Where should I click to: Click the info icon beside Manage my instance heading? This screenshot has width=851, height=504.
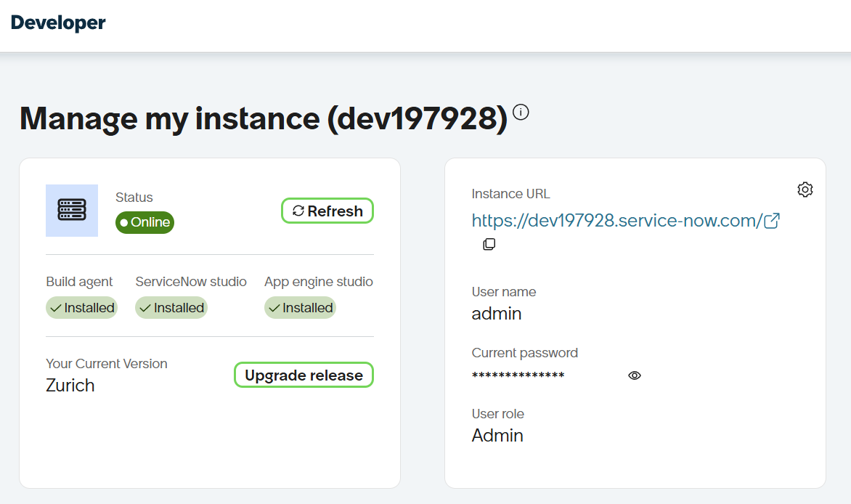pos(520,112)
